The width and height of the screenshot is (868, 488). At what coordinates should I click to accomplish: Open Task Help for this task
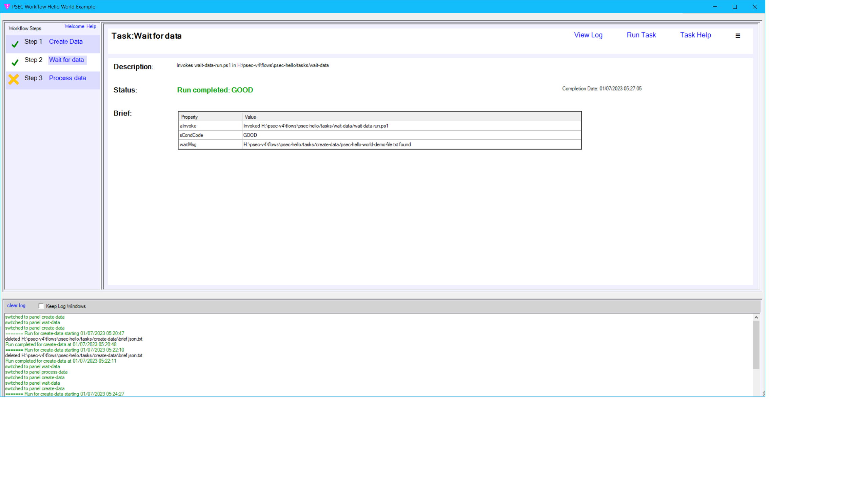pos(695,35)
